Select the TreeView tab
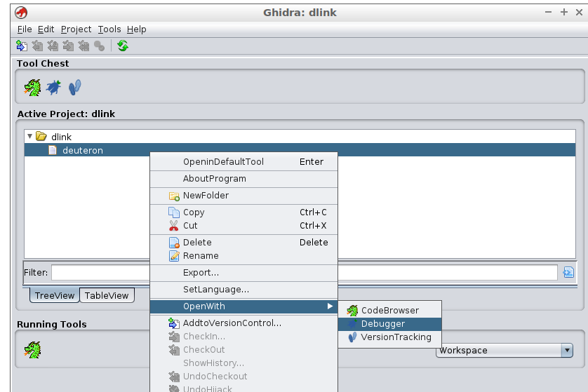The image size is (588, 392). 54,295
